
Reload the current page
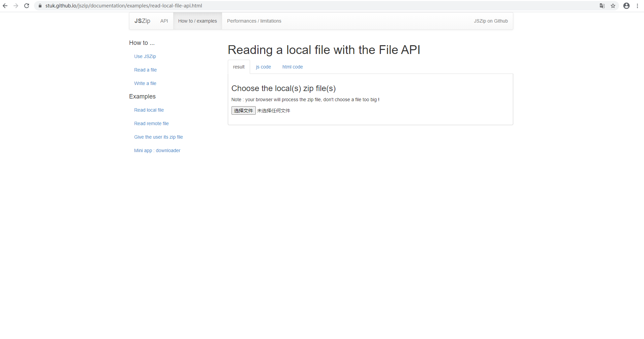point(27,6)
